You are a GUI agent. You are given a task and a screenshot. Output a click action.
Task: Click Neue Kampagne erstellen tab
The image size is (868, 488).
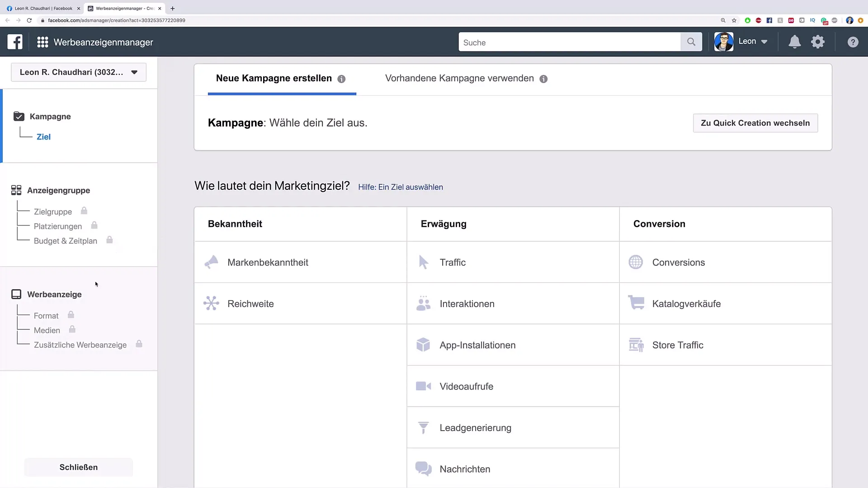pyautogui.click(x=274, y=78)
